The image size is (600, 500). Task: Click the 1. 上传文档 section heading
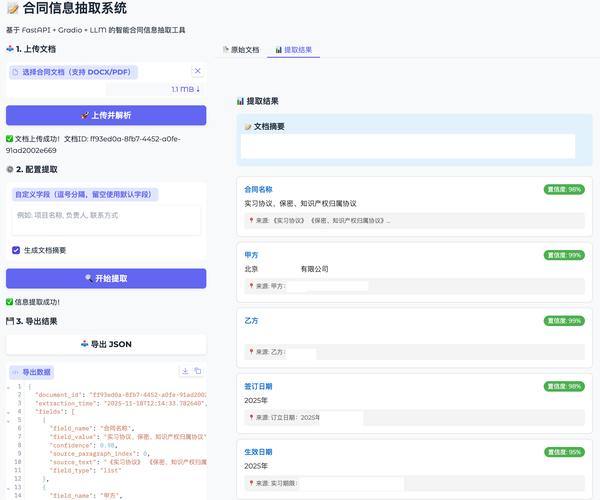point(31,49)
